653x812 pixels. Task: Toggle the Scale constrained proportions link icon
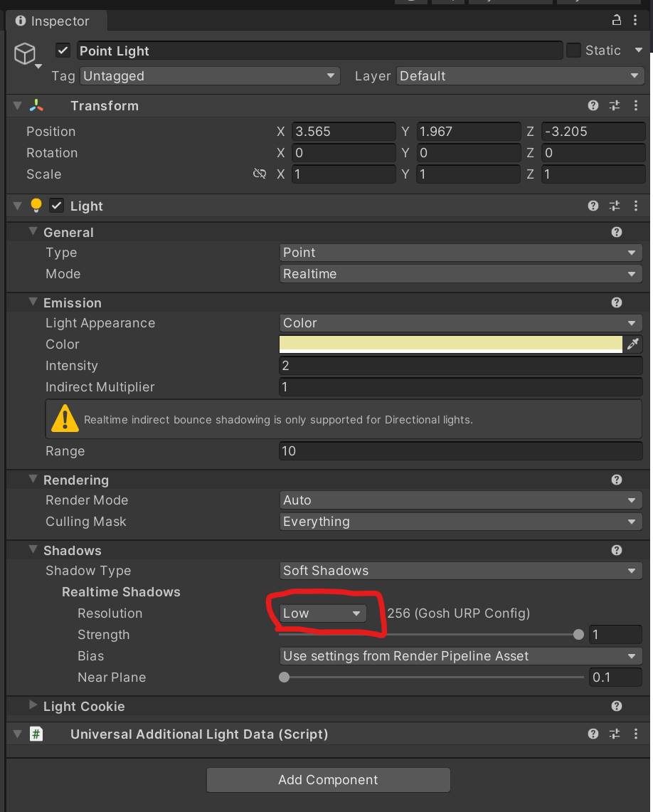point(260,174)
